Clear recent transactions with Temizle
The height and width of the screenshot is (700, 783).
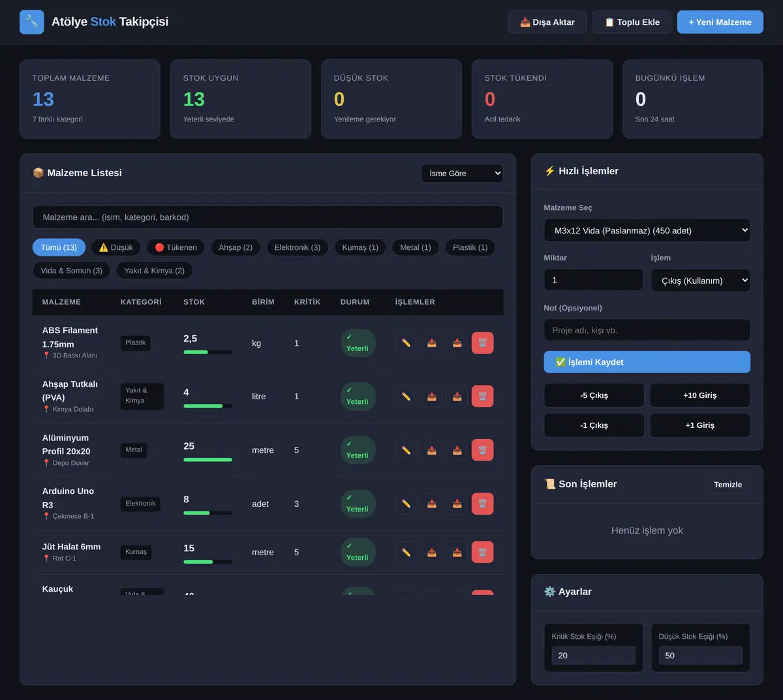click(x=728, y=485)
